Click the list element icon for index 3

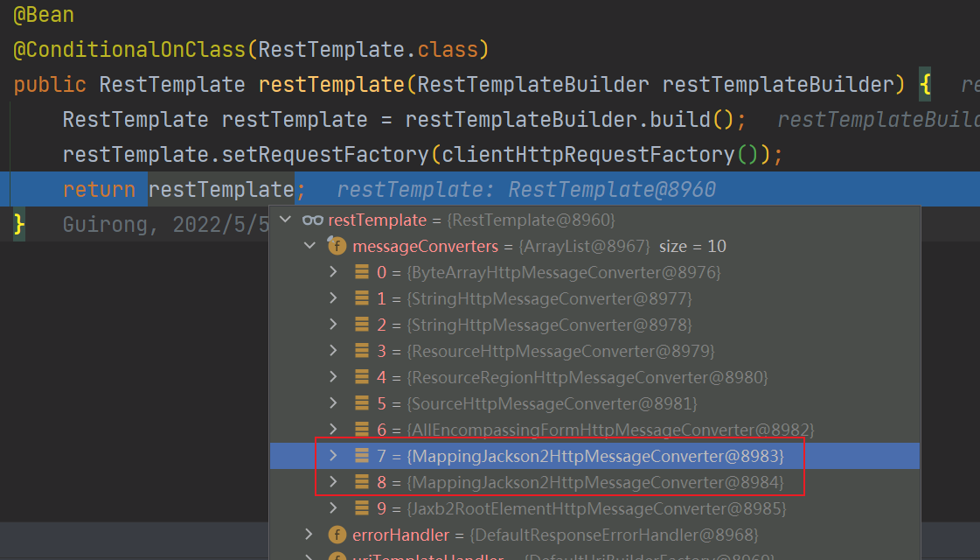click(362, 351)
